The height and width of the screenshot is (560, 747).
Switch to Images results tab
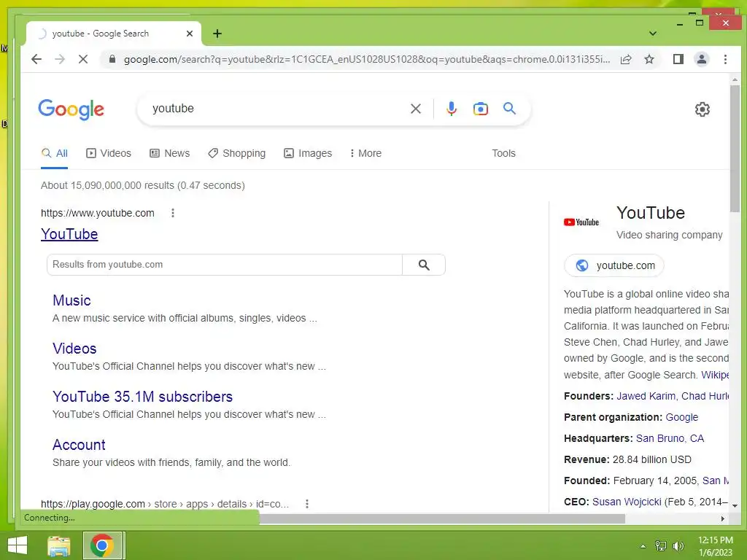click(308, 153)
